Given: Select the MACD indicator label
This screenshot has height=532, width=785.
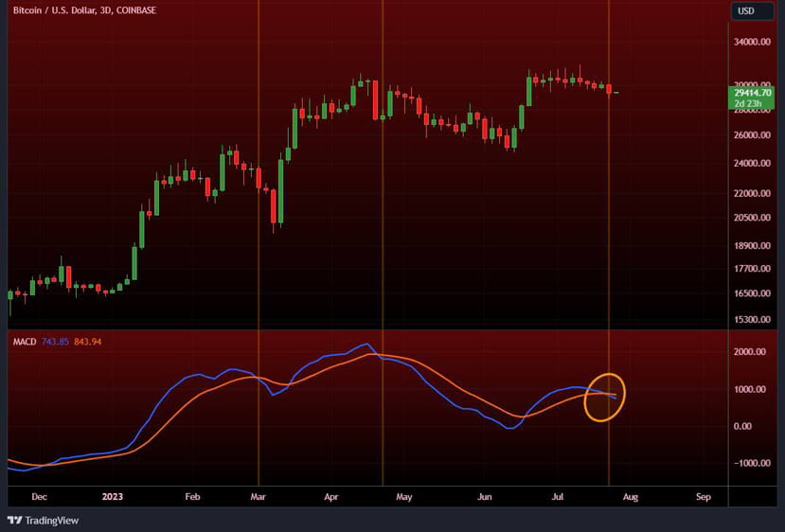Looking at the screenshot, I should tap(25, 342).
